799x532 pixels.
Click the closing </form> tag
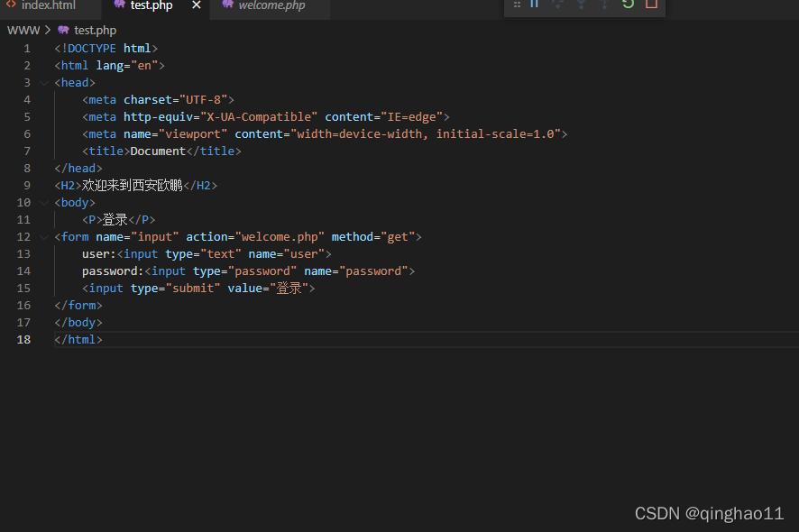coord(78,306)
